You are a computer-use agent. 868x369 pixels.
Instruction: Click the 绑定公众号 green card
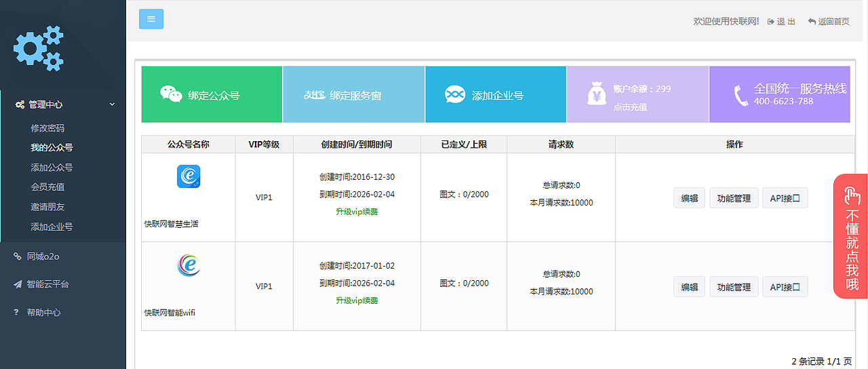click(x=212, y=94)
